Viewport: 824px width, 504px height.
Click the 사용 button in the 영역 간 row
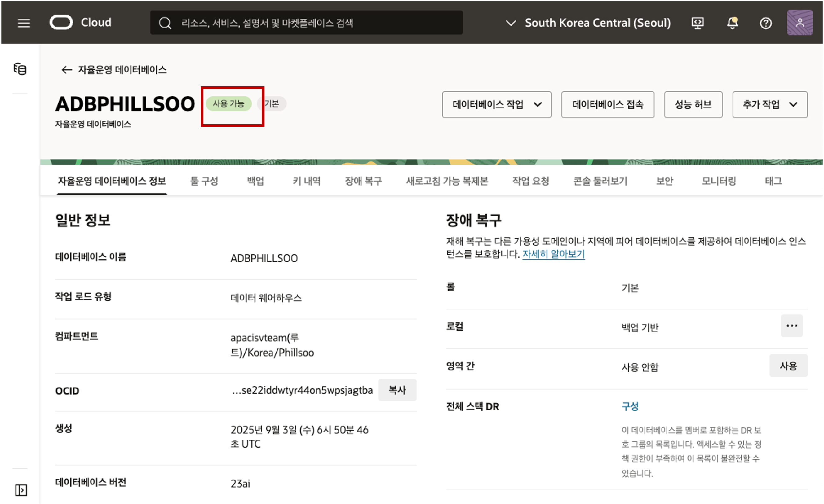[789, 366]
